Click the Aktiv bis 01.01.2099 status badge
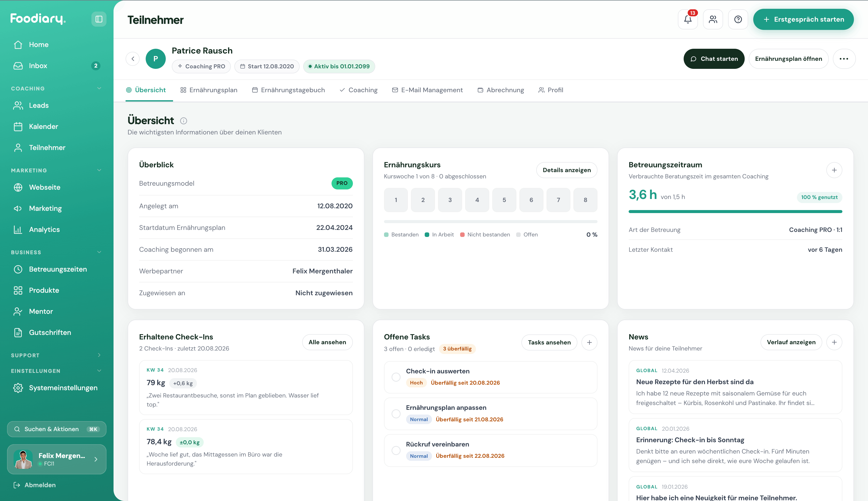Viewport: 868px width, 501px height. pyautogui.click(x=339, y=66)
